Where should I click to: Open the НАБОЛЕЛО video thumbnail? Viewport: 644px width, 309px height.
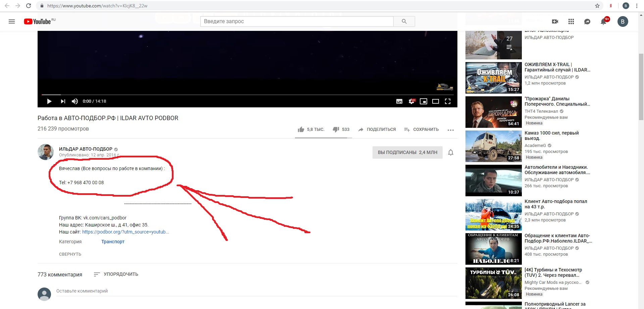(x=494, y=249)
